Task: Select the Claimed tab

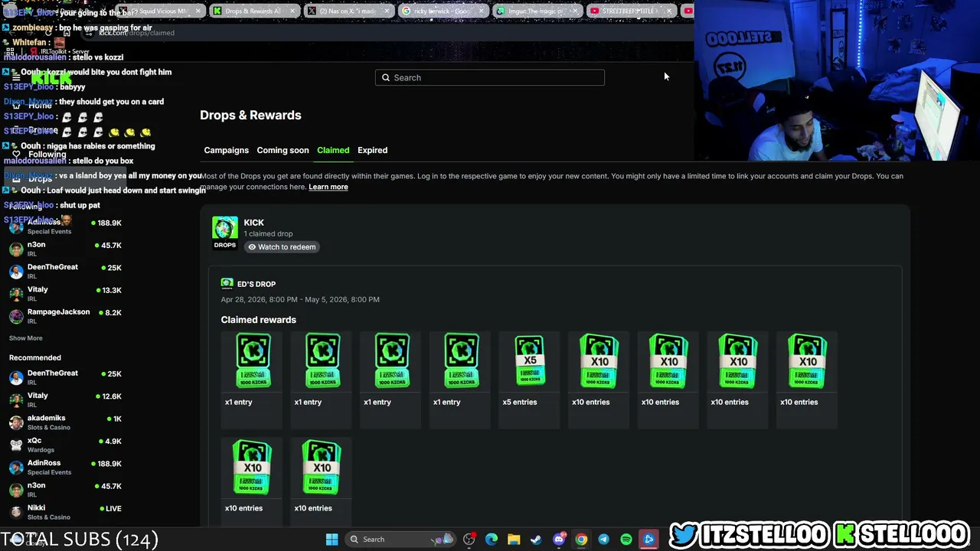Action: coord(333,150)
